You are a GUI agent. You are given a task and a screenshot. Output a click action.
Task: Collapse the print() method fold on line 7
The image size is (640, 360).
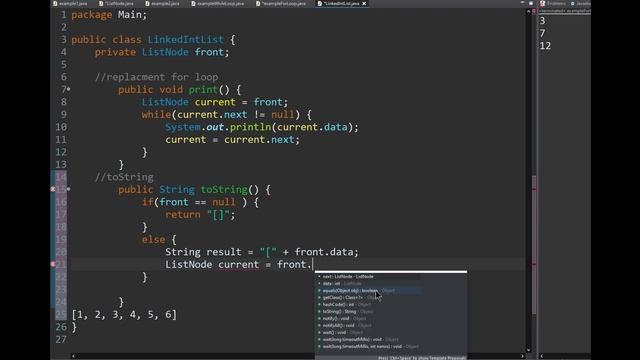[69, 89]
